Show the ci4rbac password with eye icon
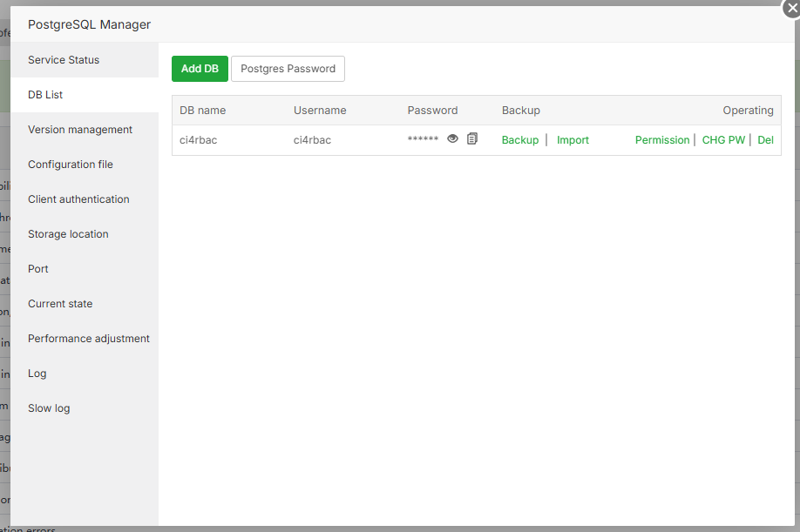 452,138
